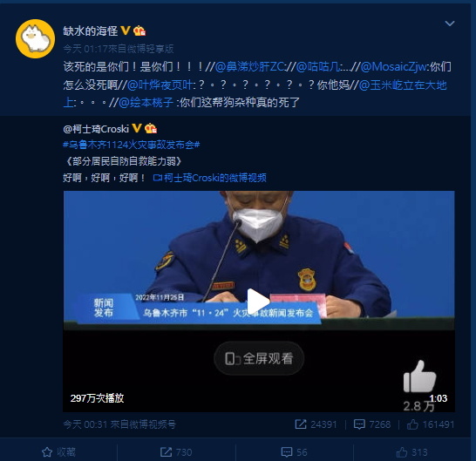Open hashtag #乌鲁木齐1124火灾事故发布会#
The width and height of the screenshot is (476, 461).
[131, 145]
